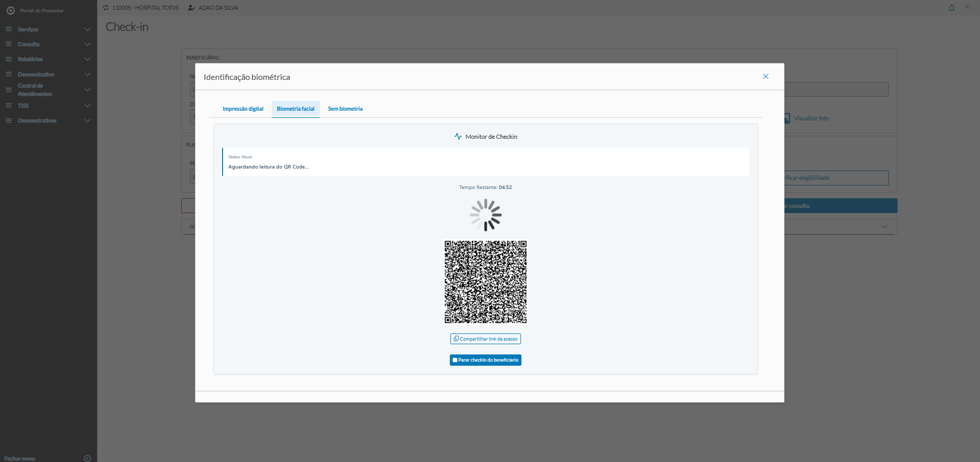Close the Identificação biométrica dialog

[x=766, y=76]
